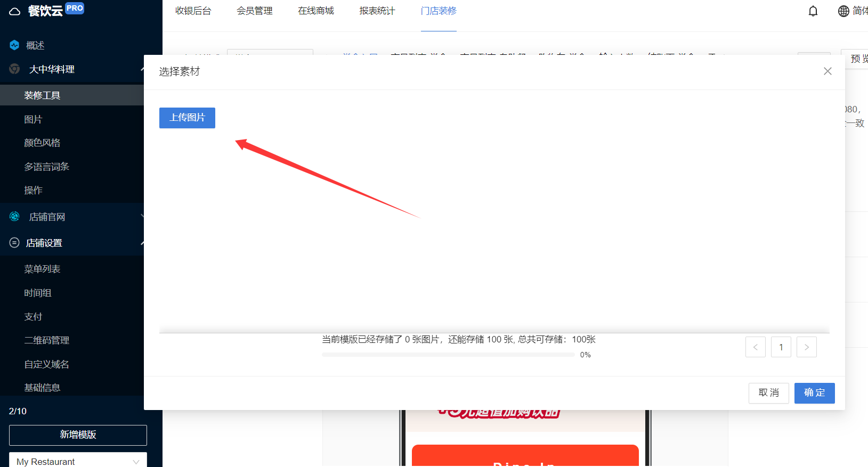The width and height of the screenshot is (868, 467).
Task: Click the 店铺设置 icon
Action: 14,243
